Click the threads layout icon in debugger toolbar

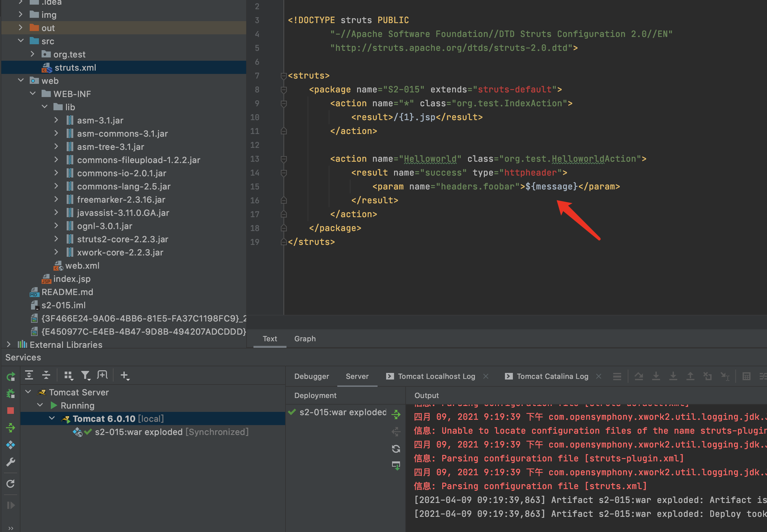[x=617, y=376]
